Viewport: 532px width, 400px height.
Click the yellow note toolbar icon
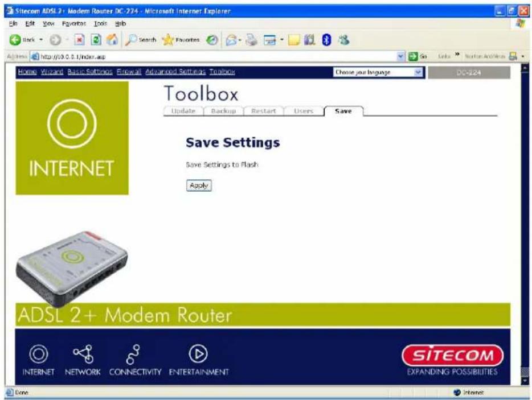point(294,40)
